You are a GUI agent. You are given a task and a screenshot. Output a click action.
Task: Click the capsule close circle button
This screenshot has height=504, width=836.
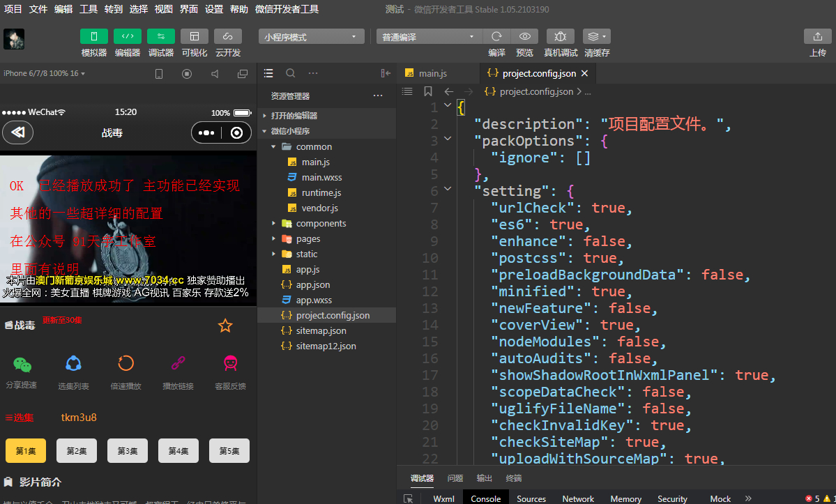click(237, 132)
